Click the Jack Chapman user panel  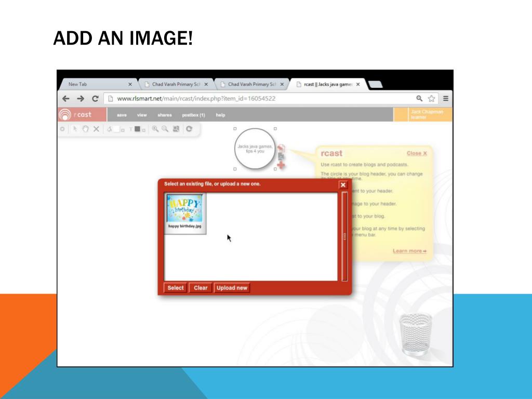click(423, 115)
